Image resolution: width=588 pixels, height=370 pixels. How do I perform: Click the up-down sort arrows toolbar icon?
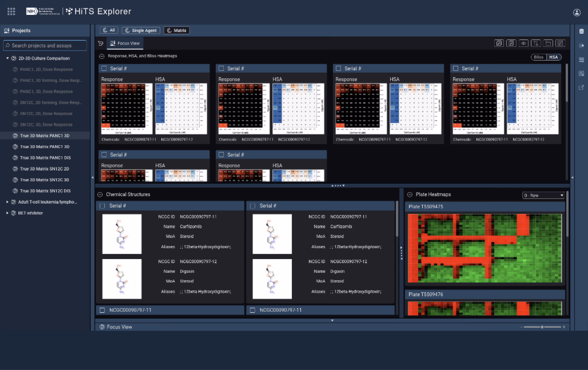point(536,43)
